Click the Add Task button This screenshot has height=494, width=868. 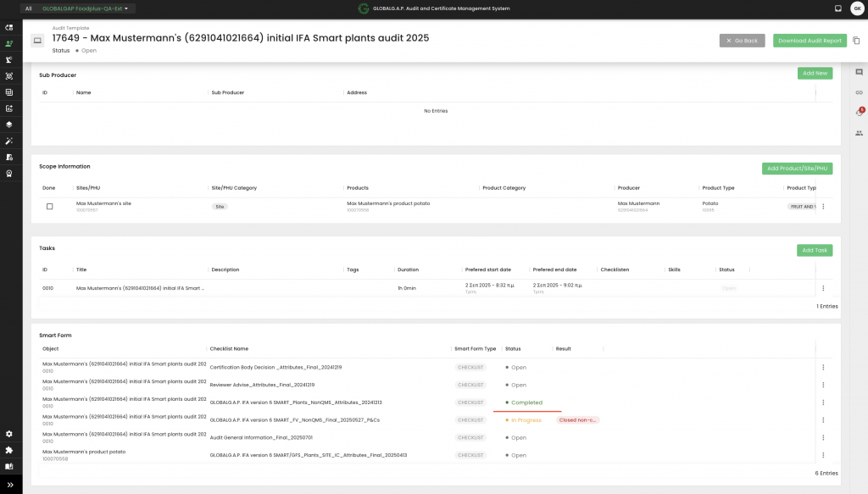coord(814,250)
